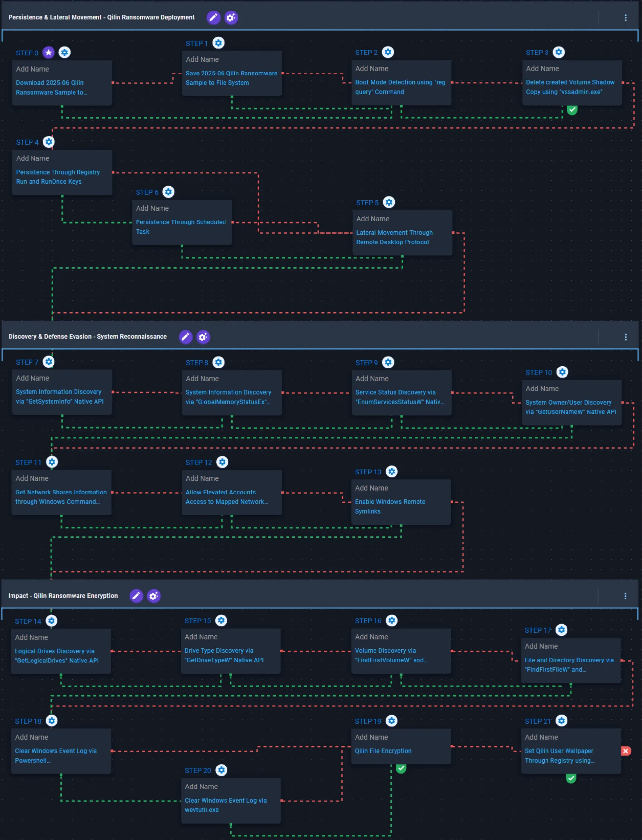Open three-dot menu for Discovery & Defense Evasion stage

click(x=626, y=337)
